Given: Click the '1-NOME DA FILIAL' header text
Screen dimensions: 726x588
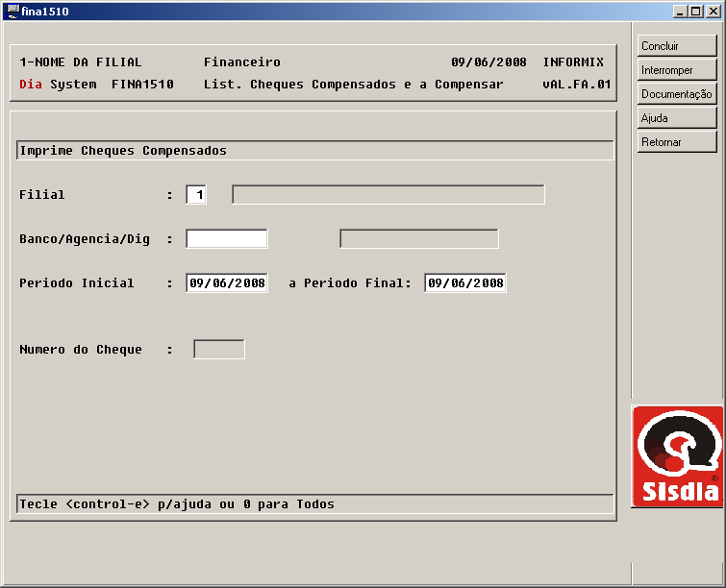Looking at the screenshot, I should [x=81, y=62].
